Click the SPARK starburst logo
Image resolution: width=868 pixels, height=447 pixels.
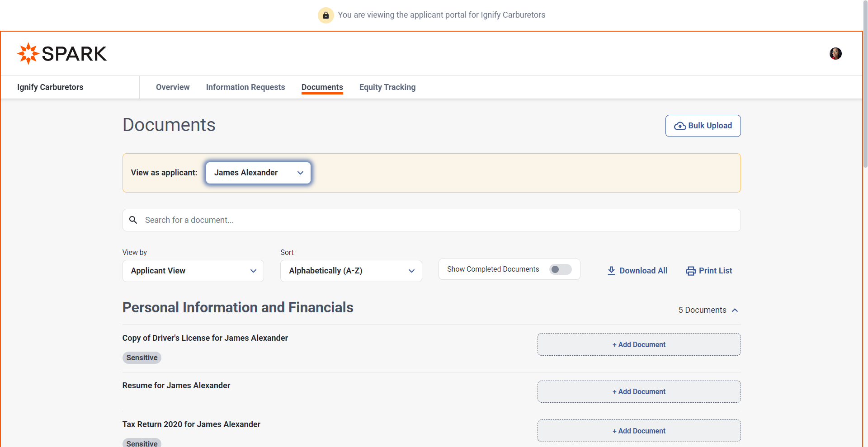(x=28, y=53)
